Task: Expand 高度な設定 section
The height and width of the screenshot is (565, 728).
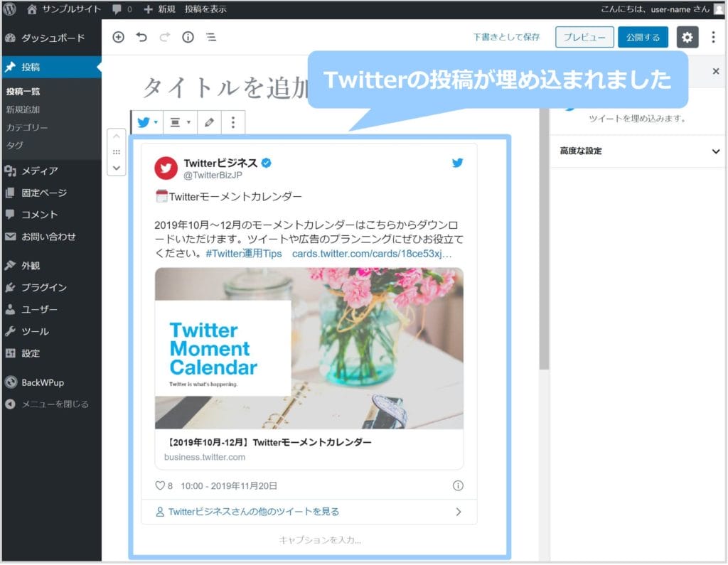Action: 639,151
